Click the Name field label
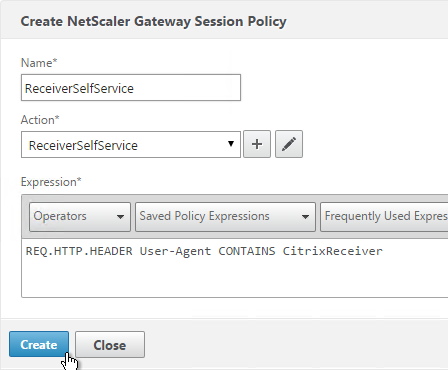 [x=39, y=63]
